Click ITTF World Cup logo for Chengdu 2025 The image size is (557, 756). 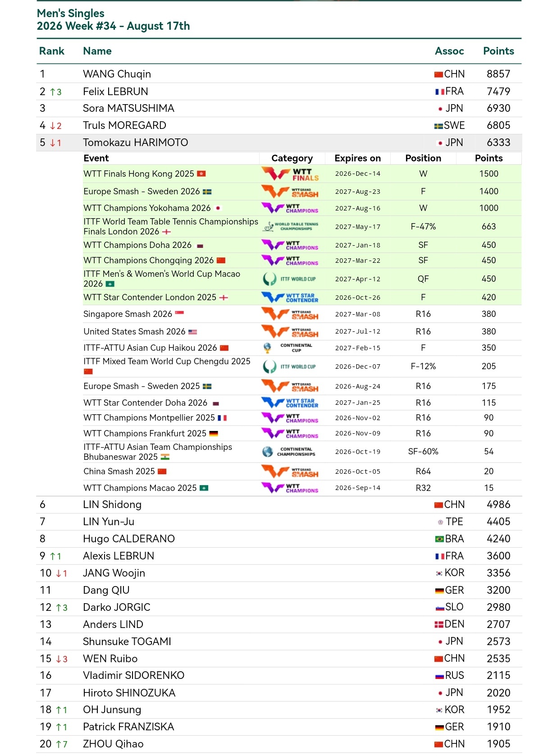coord(289,367)
